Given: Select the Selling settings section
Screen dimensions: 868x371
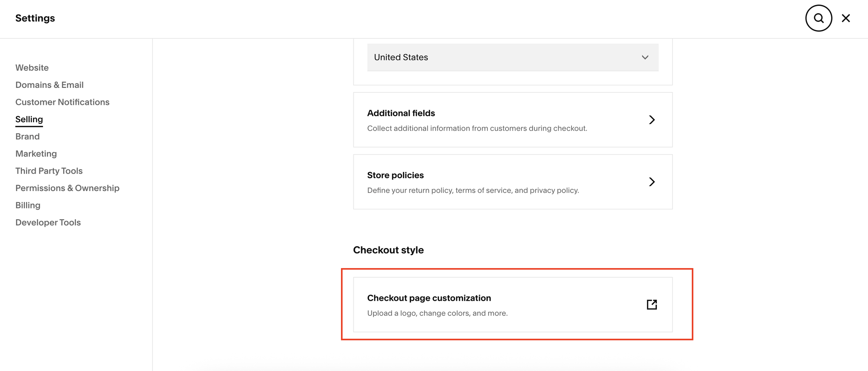Looking at the screenshot, I should pos(29,119).
